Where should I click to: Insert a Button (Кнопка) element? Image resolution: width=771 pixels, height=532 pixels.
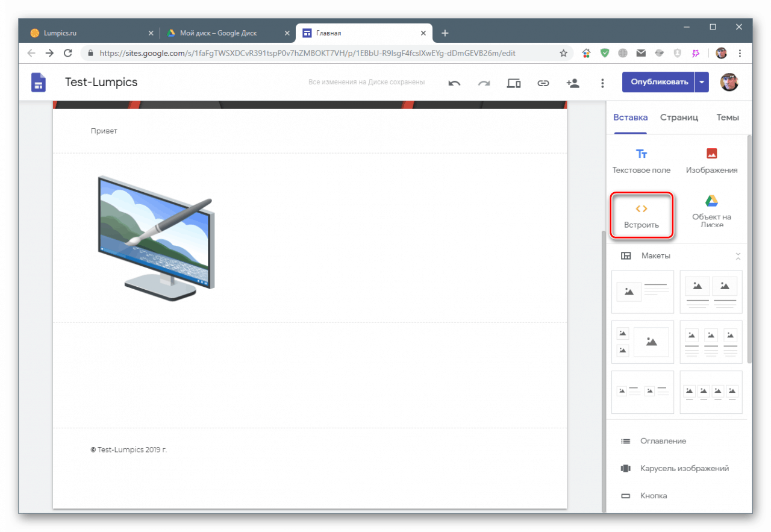click(644, 496)
